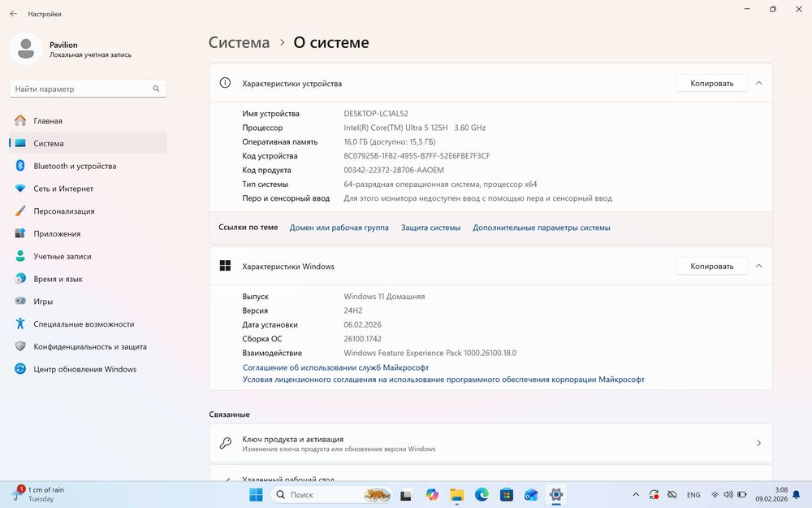Click processor value Intel(R) Core(TM) Ultra 5 125H
812x508 pixels.
coord(395,128)
